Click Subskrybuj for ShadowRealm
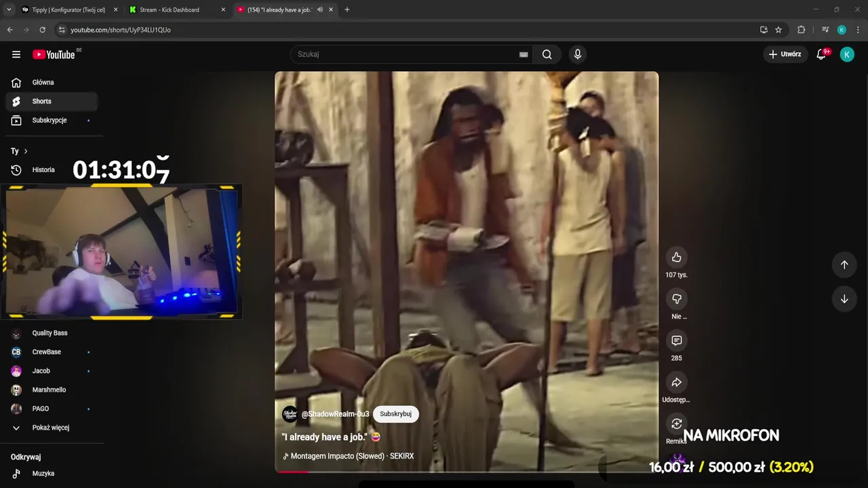Screen dimensions: 868x488 (395, 414)
